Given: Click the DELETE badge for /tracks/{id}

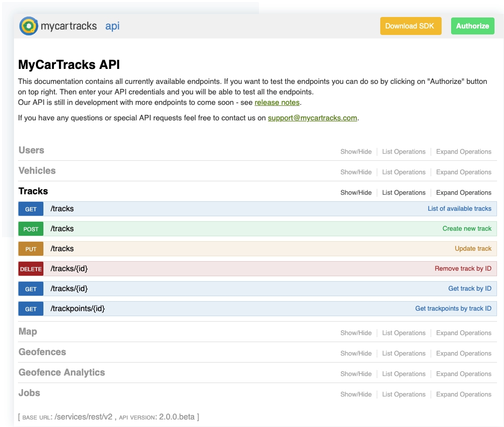Looking at the screenshot, I should tap(31, 269).
